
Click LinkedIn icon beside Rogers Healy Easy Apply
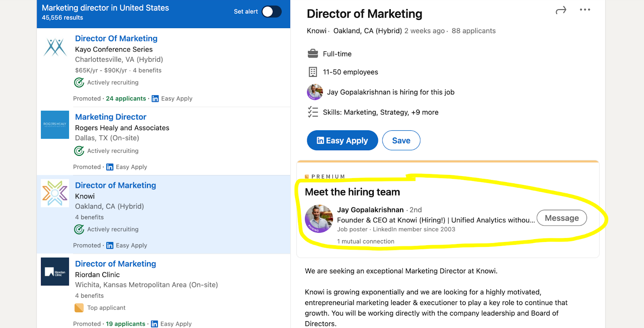(110, 167)
